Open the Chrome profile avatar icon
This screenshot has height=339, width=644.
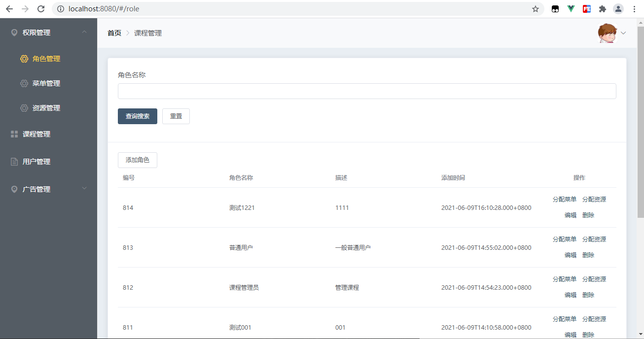(x=618, y=9)
